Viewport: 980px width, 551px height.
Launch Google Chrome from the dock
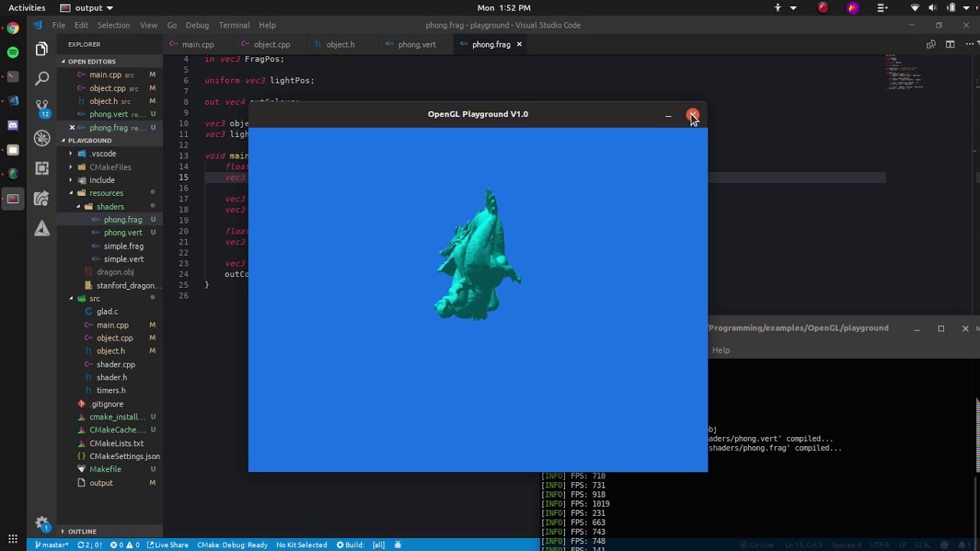(13, 28)
